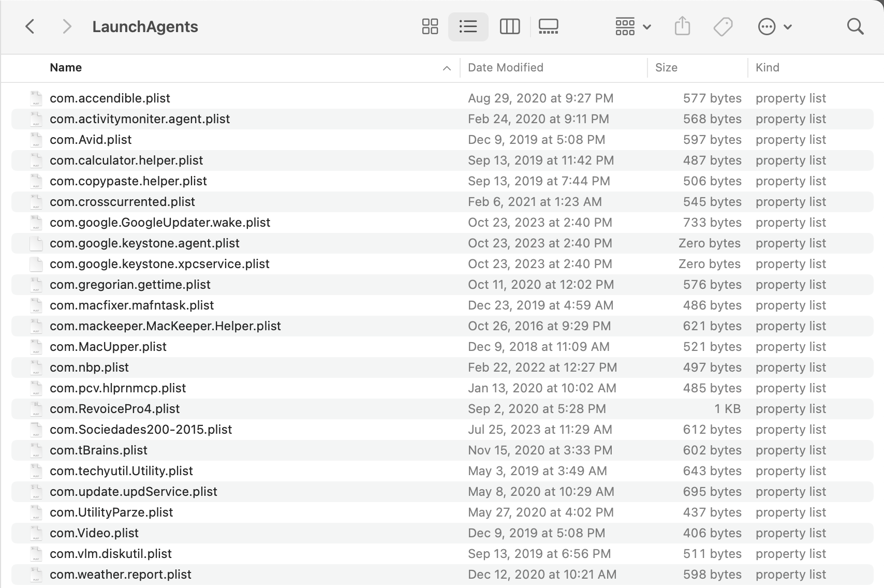Select the com.mackeeper.MacKeeper.Helper.plist file icon

click(36, 326)
